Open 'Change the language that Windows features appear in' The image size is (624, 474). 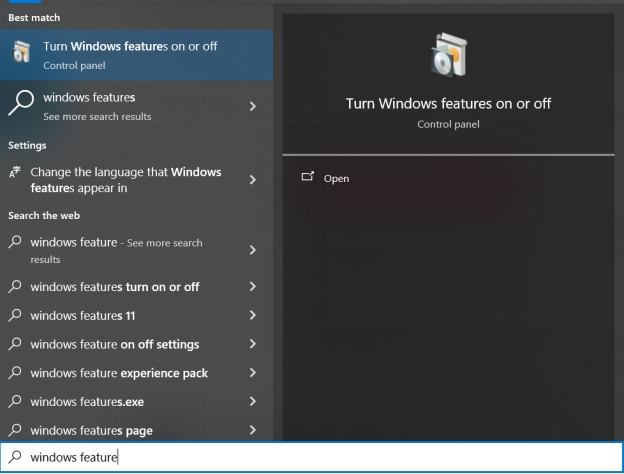click(x=136, y=180)
